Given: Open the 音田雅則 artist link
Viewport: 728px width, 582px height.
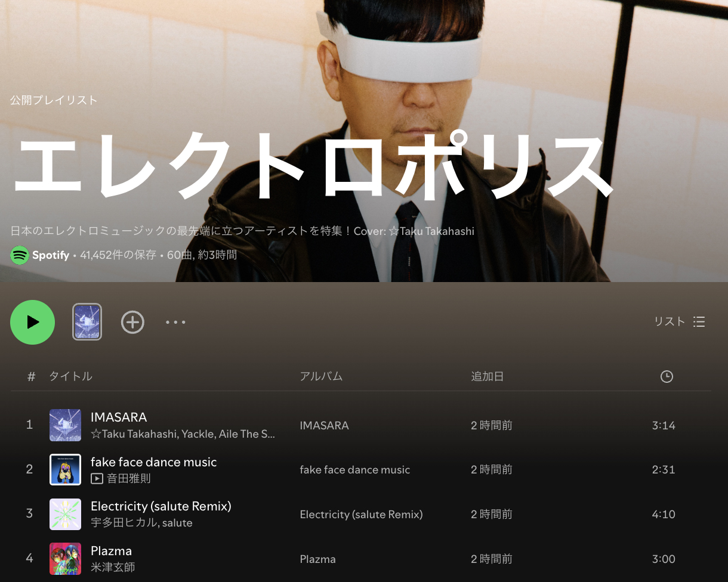Looking at the screenshot, I should coord(129,478).
